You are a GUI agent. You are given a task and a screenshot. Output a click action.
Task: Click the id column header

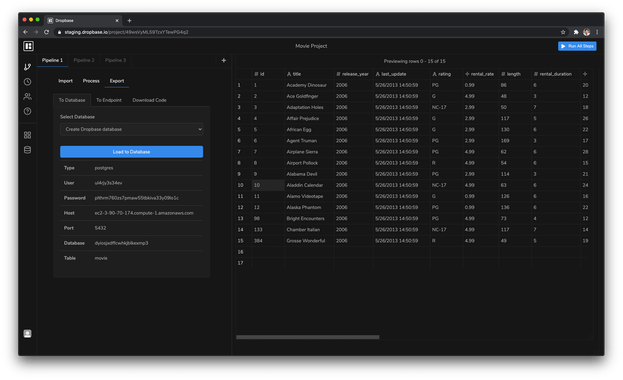268,74
